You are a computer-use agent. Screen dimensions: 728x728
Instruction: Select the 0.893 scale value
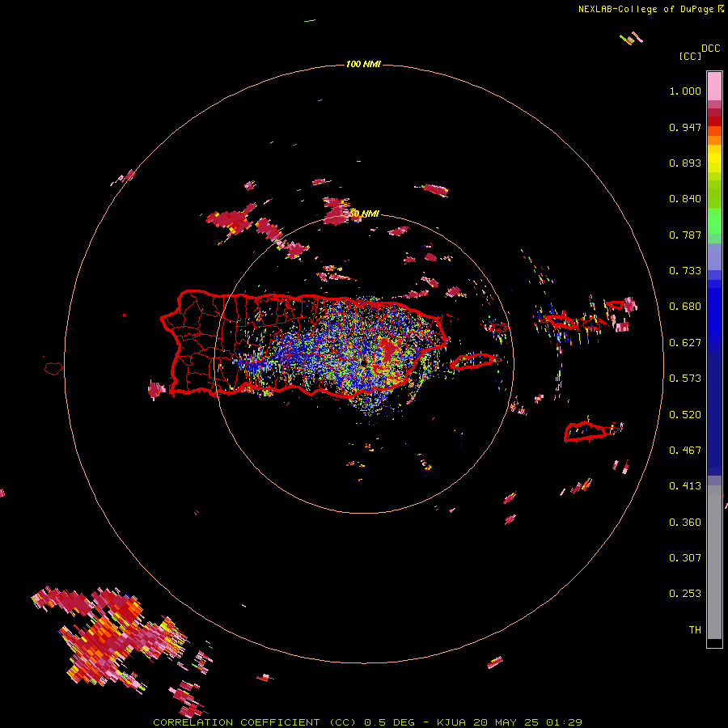[685, 163]
